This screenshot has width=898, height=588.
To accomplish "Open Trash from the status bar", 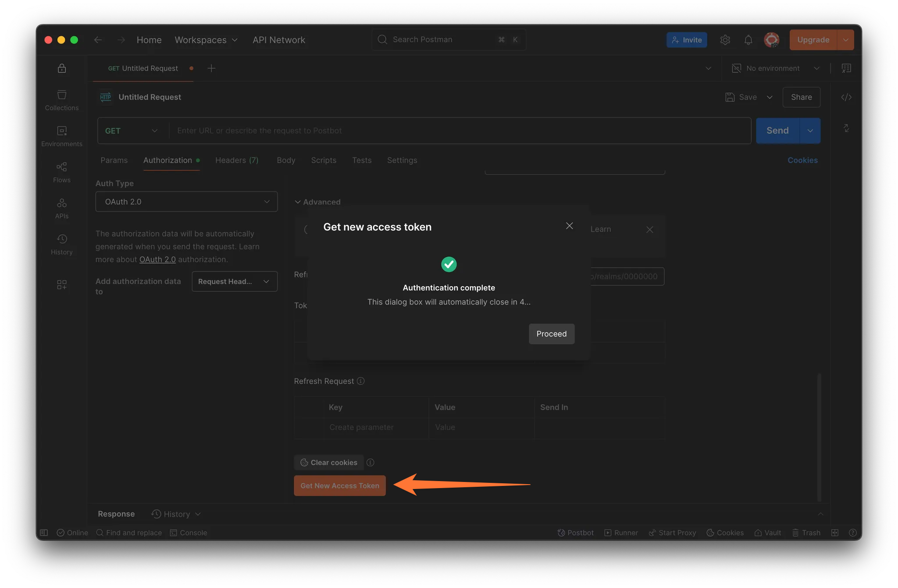I will [806, 533].
